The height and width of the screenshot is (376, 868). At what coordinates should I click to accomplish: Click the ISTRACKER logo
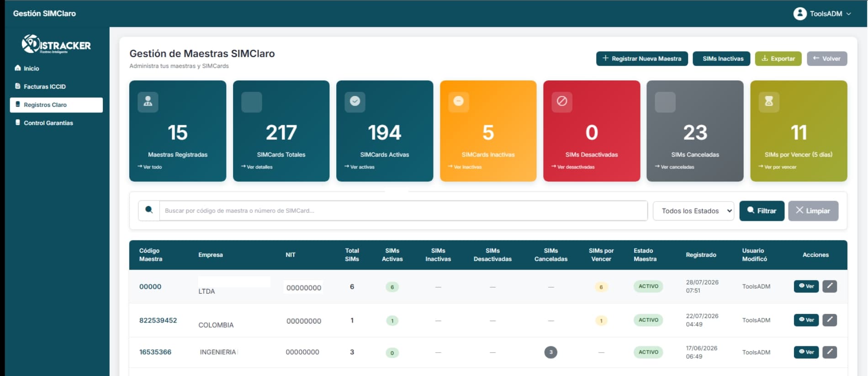(56, 44)
